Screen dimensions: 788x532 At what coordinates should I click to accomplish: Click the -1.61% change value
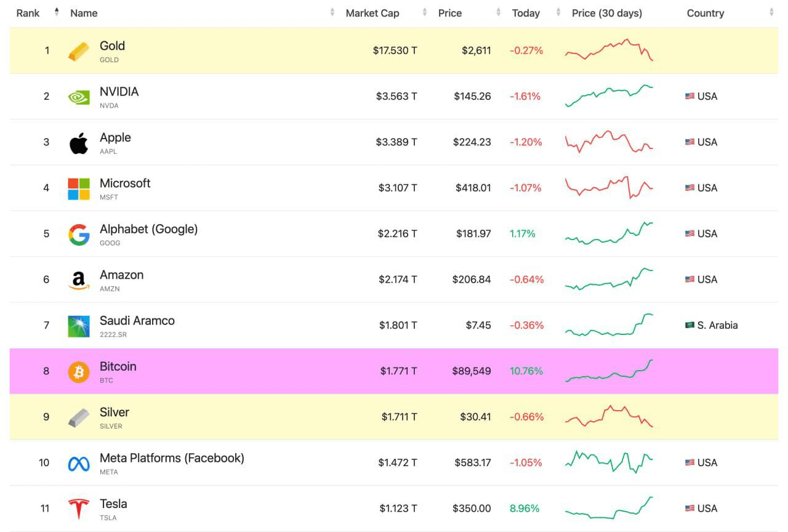525,96
